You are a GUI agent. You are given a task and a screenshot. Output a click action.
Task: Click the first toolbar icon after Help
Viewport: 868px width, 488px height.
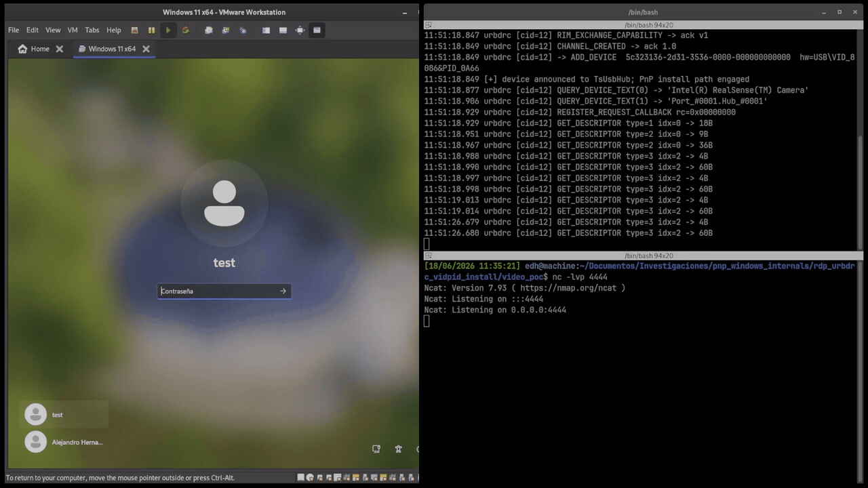pyautogui.click(x=134, y=30)
